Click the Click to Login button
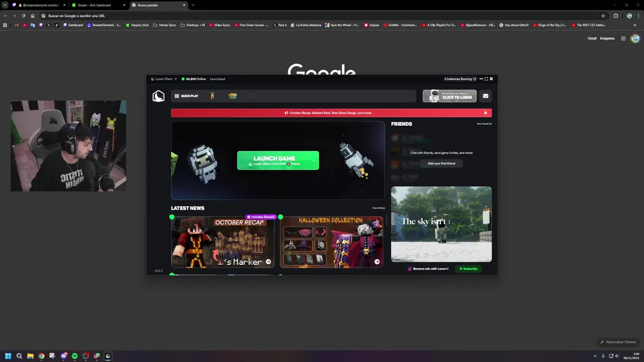Screen dimensions: 644x362 pos(449,96)
